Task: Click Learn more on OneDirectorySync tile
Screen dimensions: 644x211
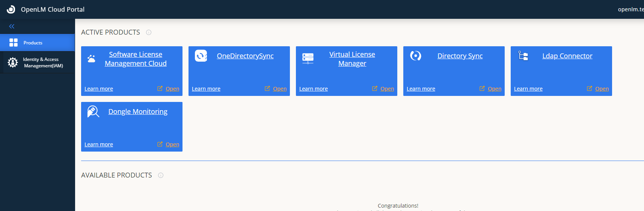Action: pos(206,89)
